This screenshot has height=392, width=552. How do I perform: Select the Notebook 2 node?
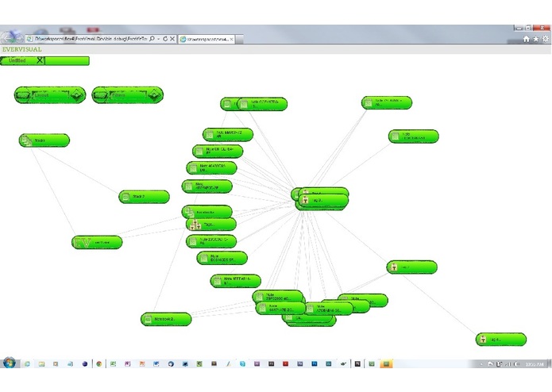point(166,319)
